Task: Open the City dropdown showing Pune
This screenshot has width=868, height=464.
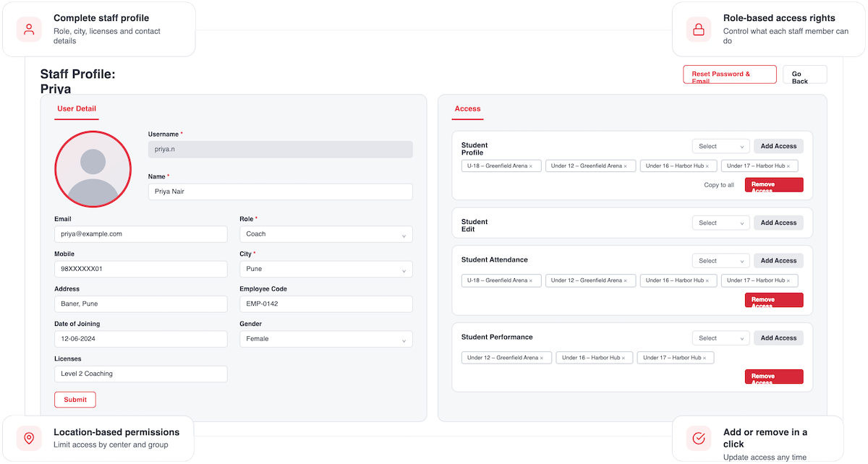Action: 326,269
